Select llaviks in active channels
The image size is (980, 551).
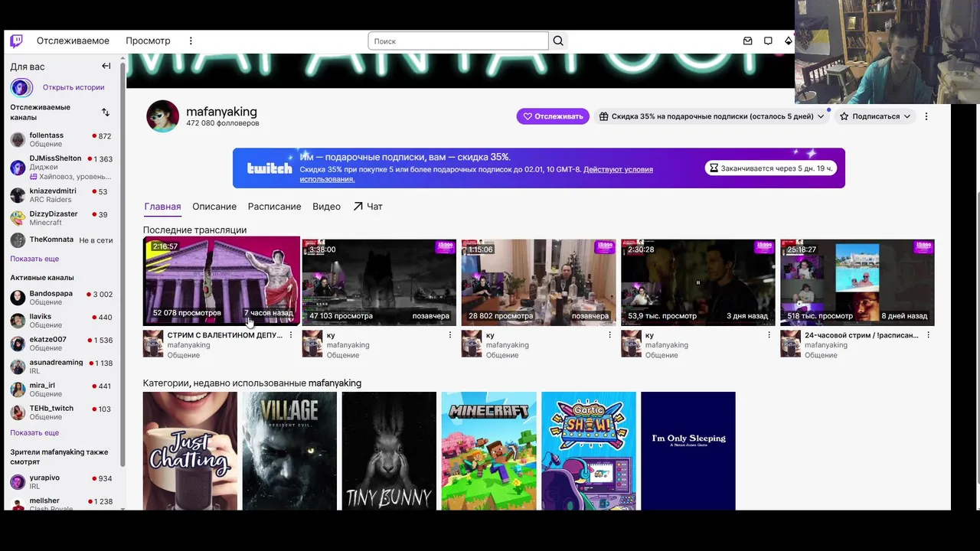[61, 321]
